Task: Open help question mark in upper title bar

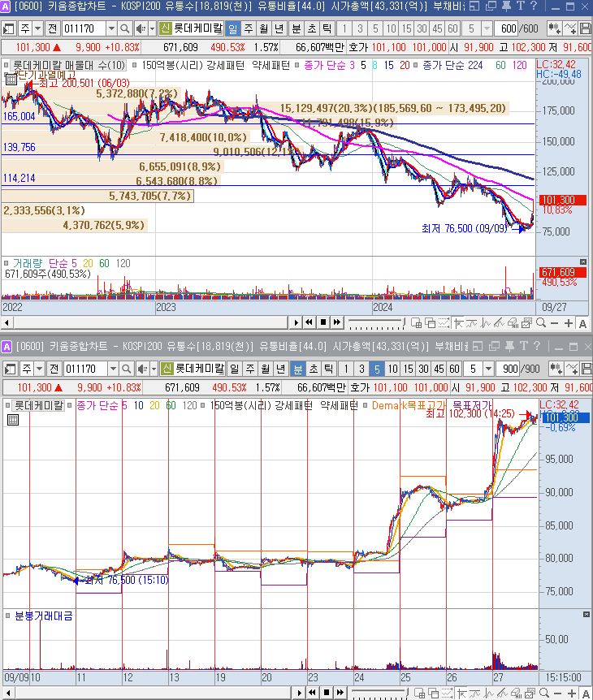Action: pyautogui.click(x=534, y=6)
